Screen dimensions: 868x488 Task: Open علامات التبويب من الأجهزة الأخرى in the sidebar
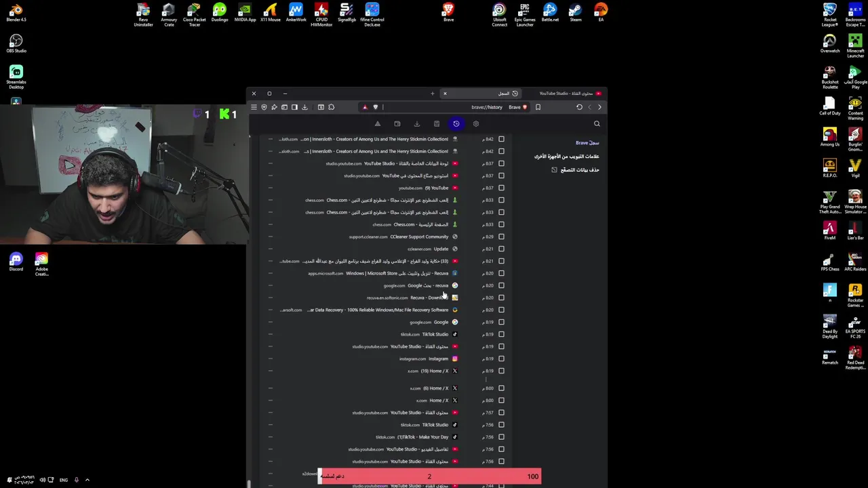[x=566, y=157]
